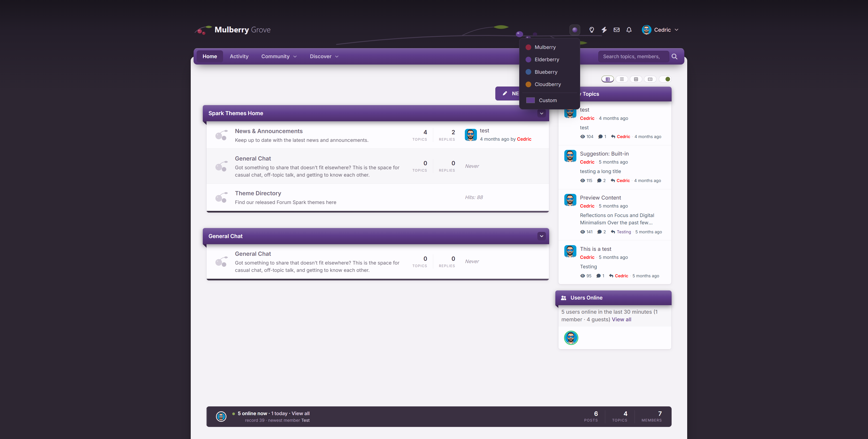The width and height of the screenshot is (868, 439).
Task: Open the Cedric user account dropdown
Action: point(660,30)
